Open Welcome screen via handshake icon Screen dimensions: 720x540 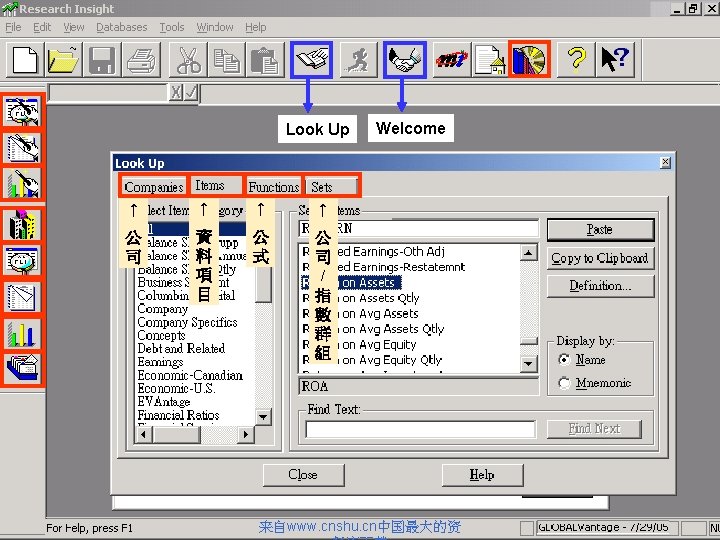click(x=405, y=60)
